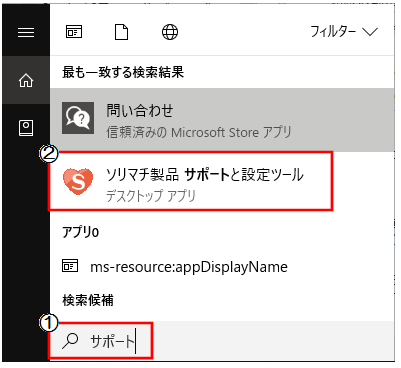The width and height of the screenshot is (401, 368).
Task: Open the 問い合わせ search result
Action: 222,120
